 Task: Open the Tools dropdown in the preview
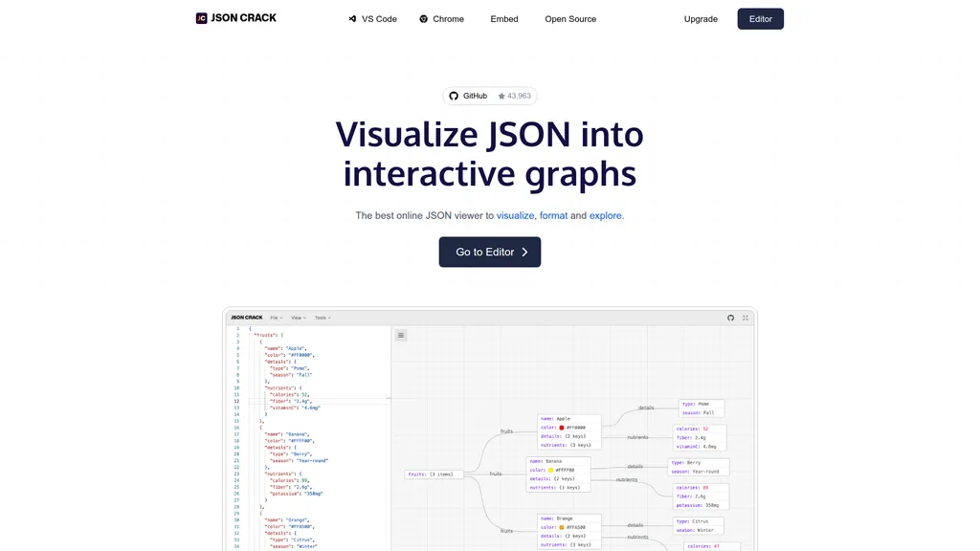click(323, 318)
